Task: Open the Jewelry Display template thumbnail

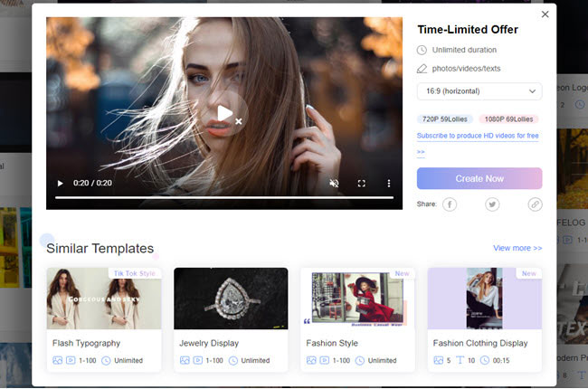Action: (231, 299)
